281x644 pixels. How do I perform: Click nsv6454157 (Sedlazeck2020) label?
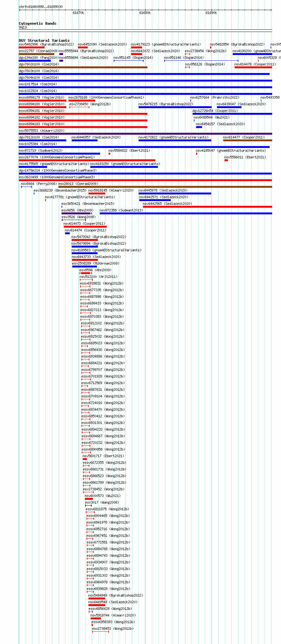point(220,124)
